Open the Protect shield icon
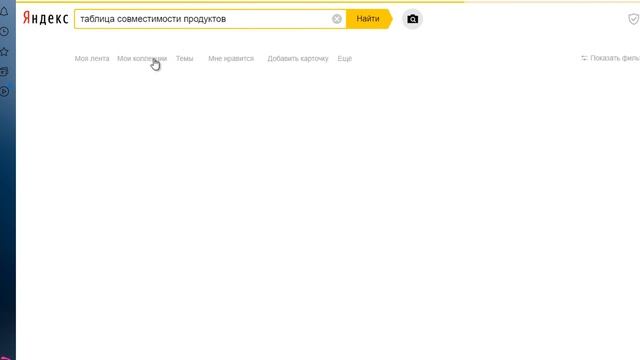640x360 pixels. 633,19
